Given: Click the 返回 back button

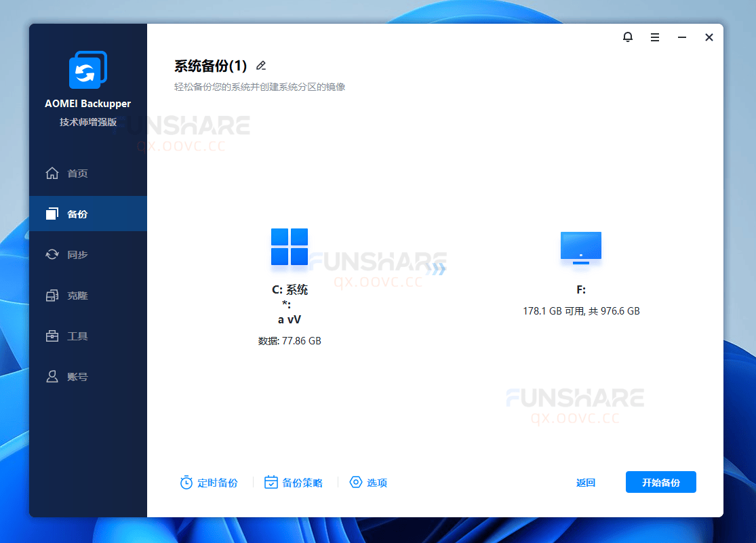Looking at the screenshot, I should (585, 482).
